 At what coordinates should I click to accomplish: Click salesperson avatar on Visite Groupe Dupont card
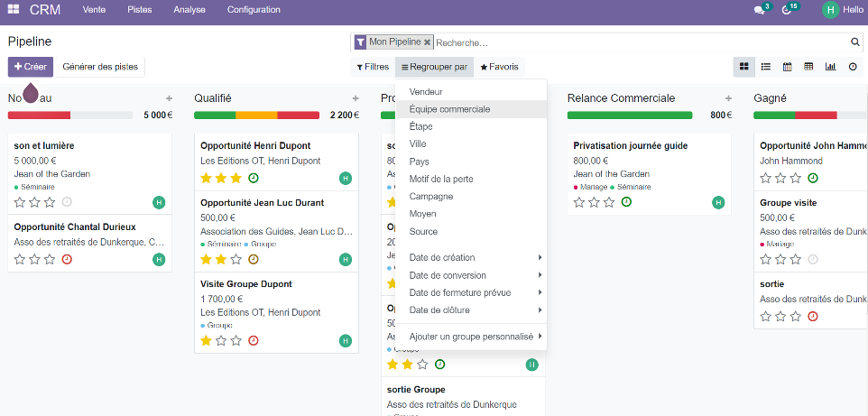[x=346, y=341]
